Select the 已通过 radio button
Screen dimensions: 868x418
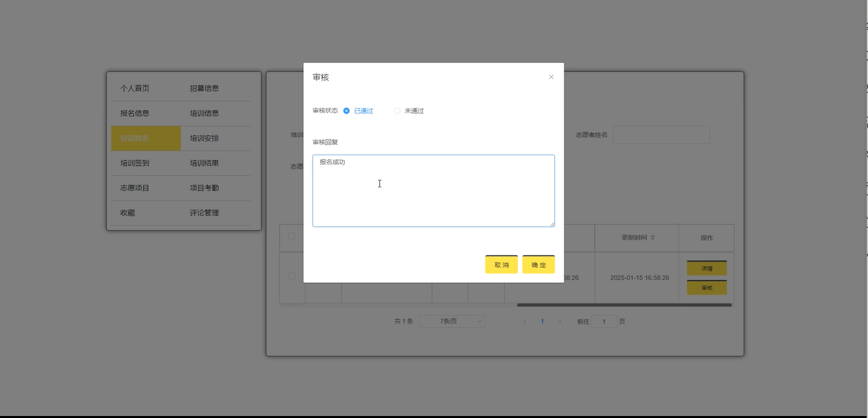coord(347,111)
